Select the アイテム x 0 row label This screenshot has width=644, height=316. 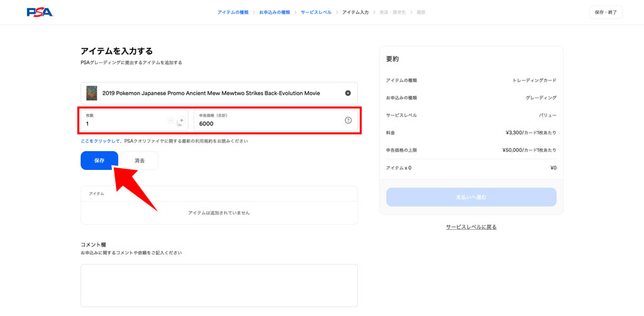[x=399, y=167]
